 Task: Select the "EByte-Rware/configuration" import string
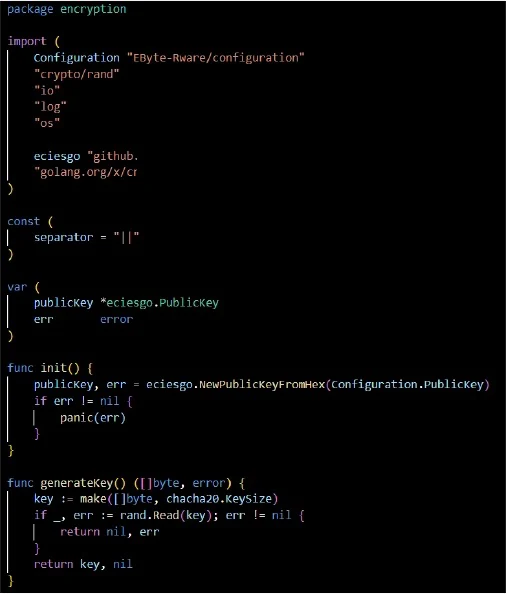tap(216, 58)
